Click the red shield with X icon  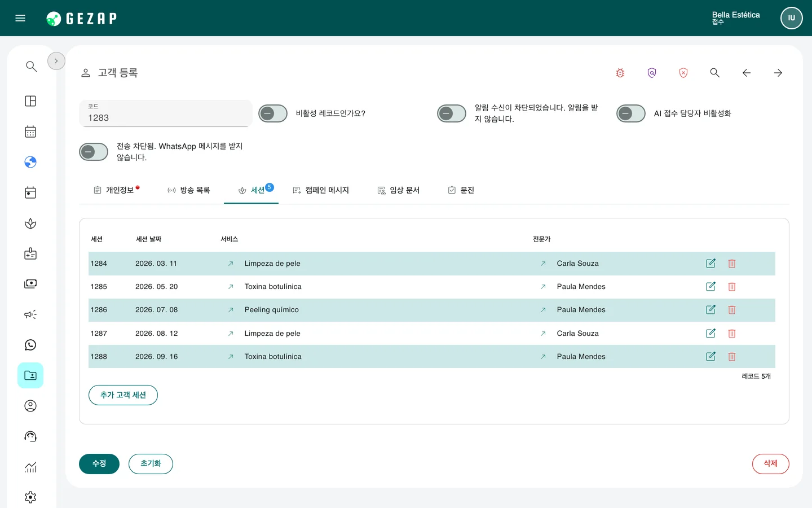pyautogui.click(x=683, y=73)
